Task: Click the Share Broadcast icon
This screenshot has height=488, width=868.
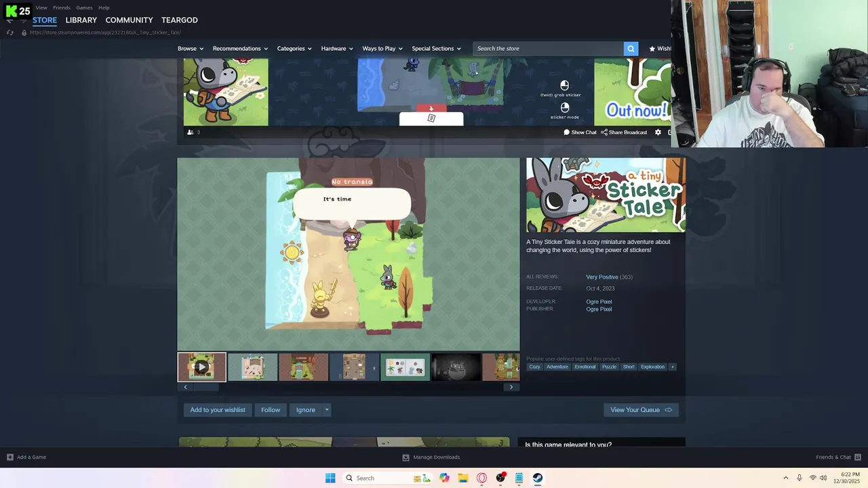Action: tap(604, 132)
